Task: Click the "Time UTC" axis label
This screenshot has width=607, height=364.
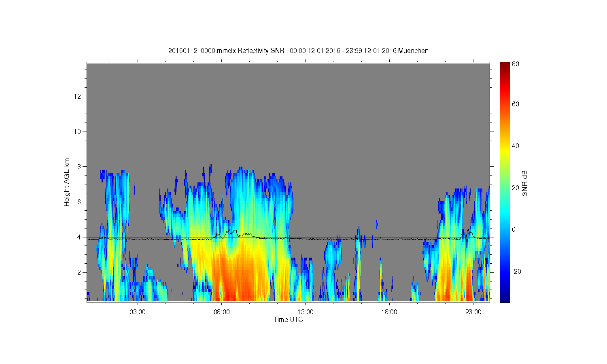Action: tap(288, 320)
